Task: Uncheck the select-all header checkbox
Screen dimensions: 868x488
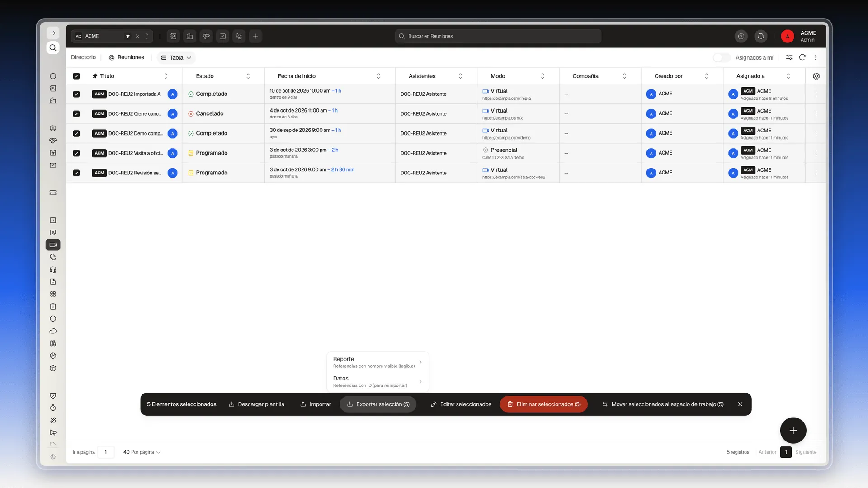Action: pyautogui.click(x=76, y=76)
